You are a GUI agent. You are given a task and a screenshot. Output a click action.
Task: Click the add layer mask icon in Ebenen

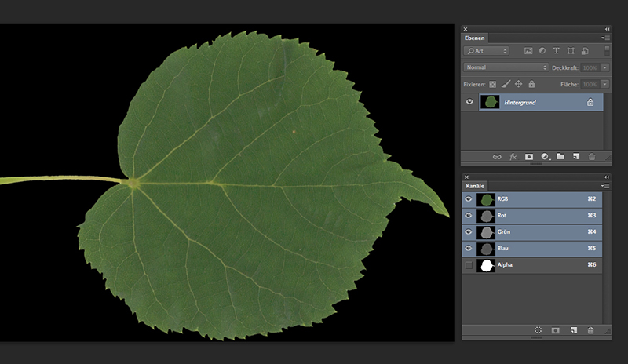[x=529, y=157]
